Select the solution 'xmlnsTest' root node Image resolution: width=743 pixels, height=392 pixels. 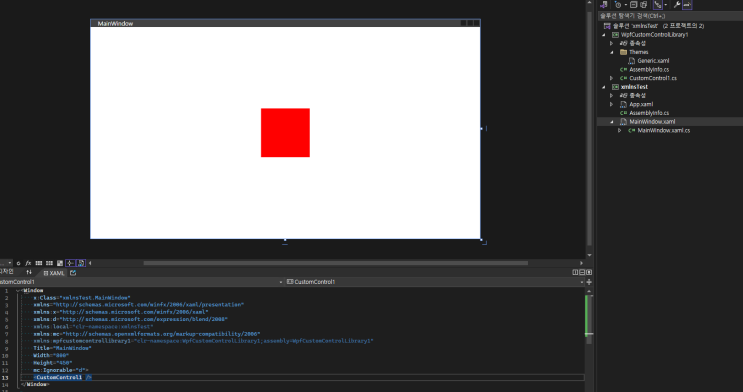pos(658,26)
